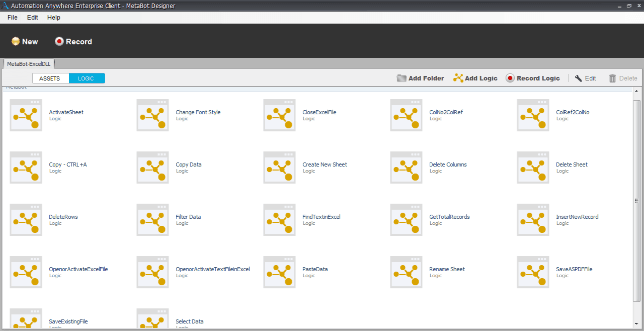Click Add Logic
The height and width of the screenshot is (331, 644).
475,78
